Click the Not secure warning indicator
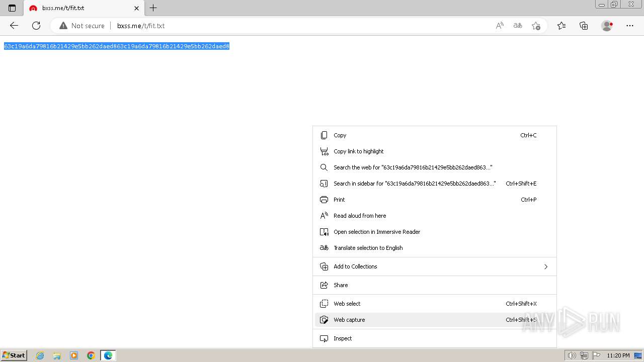 (x=82, y=26)
